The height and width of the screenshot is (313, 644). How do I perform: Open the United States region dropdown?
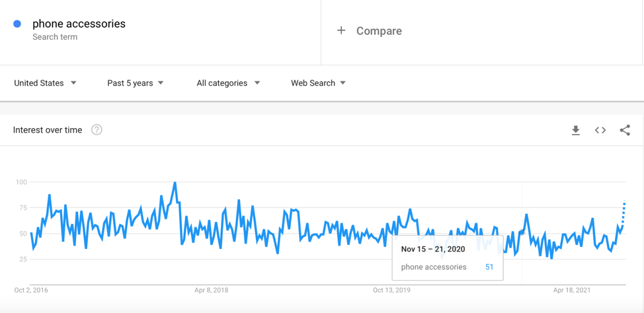tap(45, 83)
